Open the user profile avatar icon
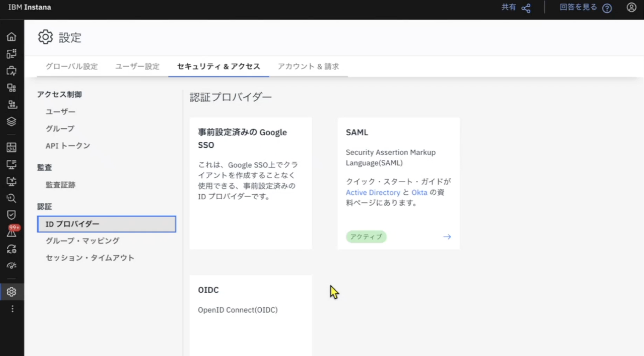644x356 pixels. point(631,7)
